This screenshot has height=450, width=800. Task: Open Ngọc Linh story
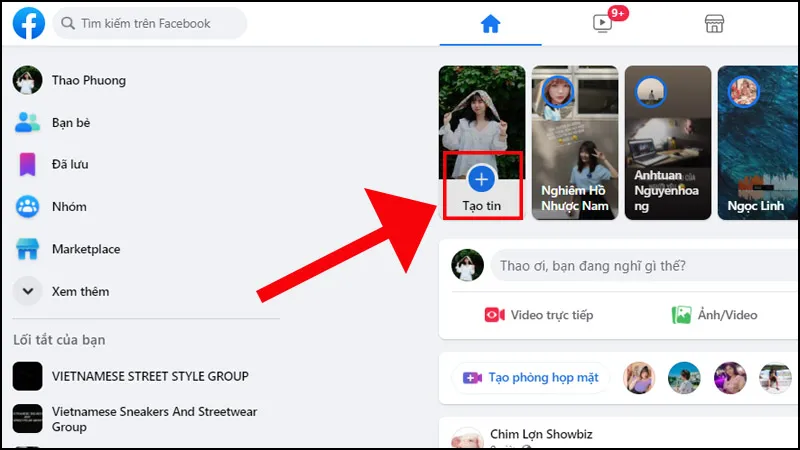pos(758,143)
